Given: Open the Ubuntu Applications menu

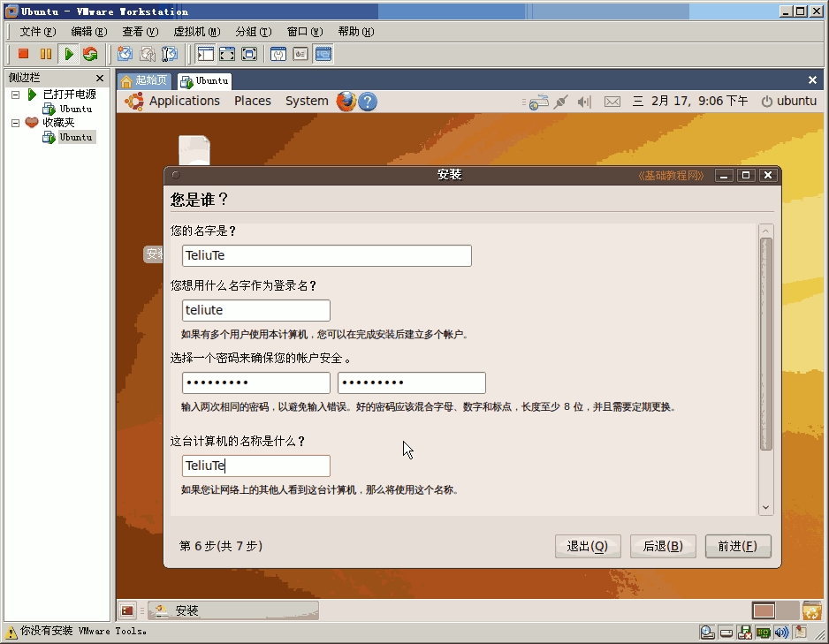Looking at the screenshot, I should (x=184, y=101).
